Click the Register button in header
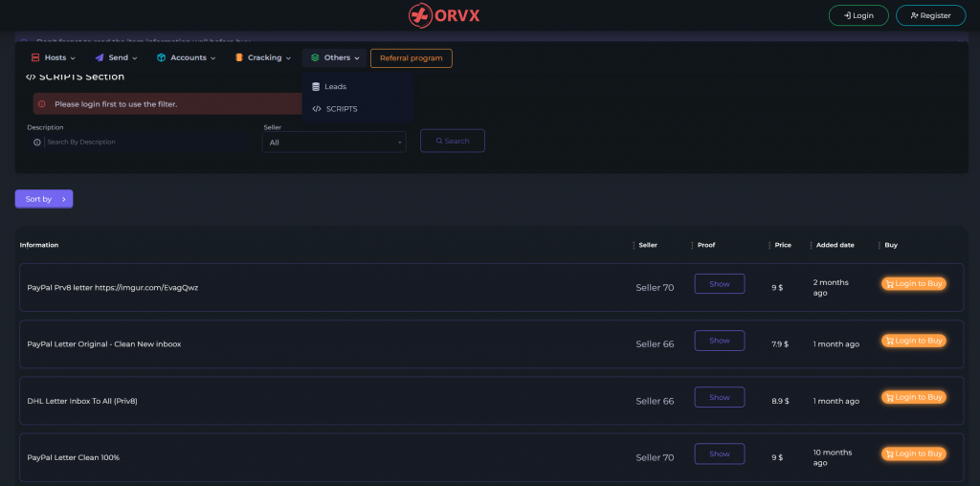Image resolution: width=980 pixels, height=486 pixels. click(x=930, y=15)
